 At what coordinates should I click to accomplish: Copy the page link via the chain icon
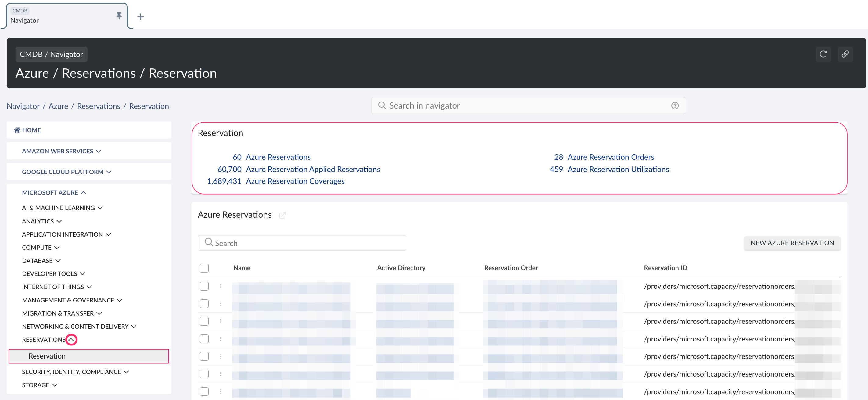pos(845,54)
